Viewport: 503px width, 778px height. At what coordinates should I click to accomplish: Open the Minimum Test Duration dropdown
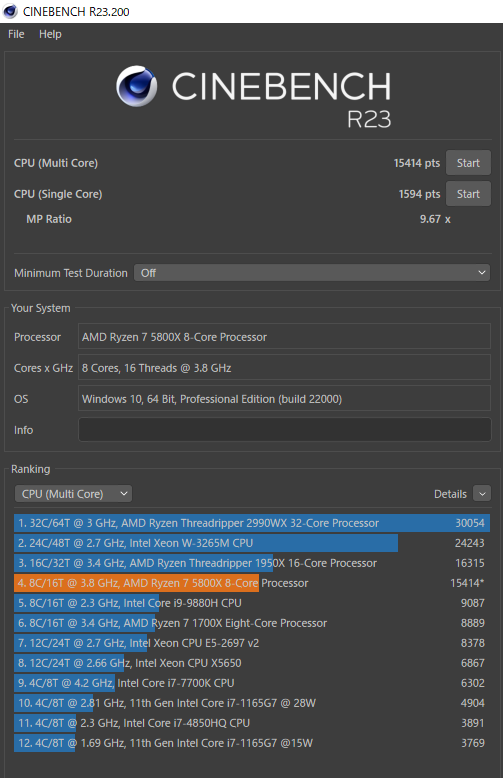pos(312,273)
